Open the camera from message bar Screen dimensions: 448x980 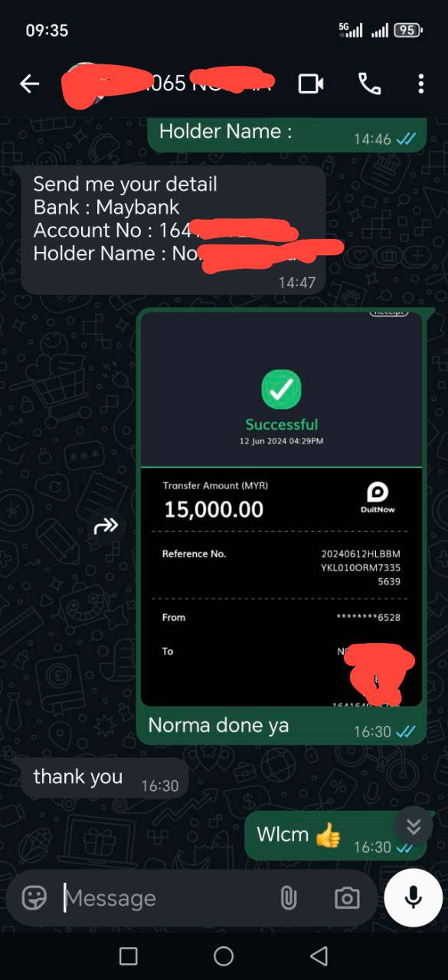coord(347,898)
